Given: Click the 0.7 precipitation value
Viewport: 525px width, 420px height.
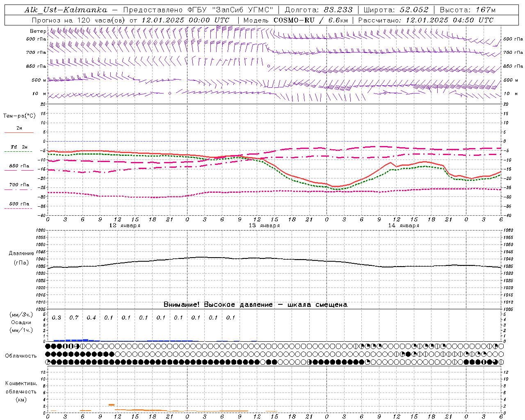Looking at the screenshot, I should pyautogui.click(x=74, y=317).
